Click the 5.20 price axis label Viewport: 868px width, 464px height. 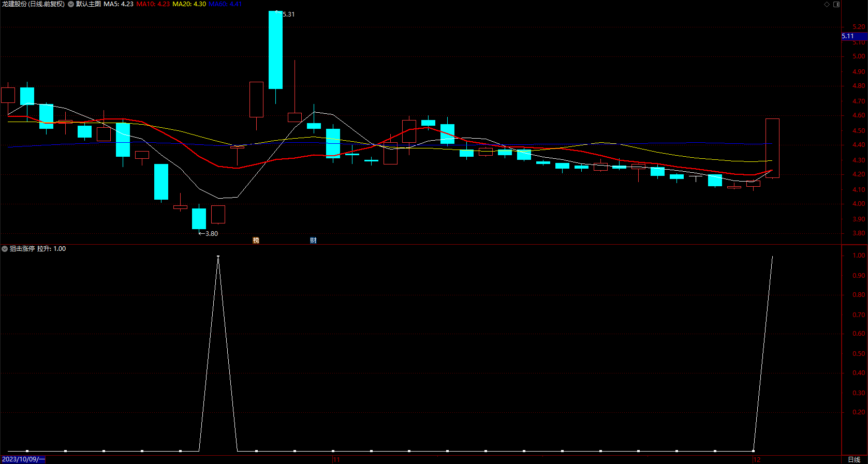[859, 27]
